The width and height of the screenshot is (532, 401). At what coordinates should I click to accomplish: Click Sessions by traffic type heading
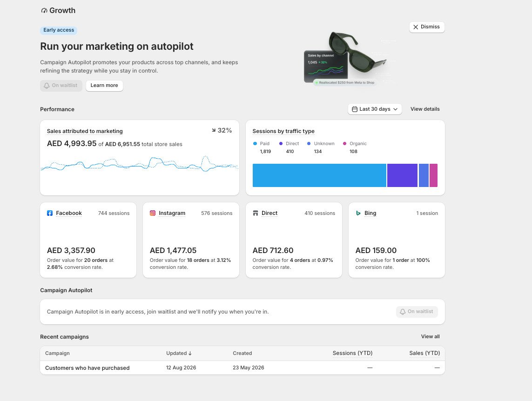(283, 131)
